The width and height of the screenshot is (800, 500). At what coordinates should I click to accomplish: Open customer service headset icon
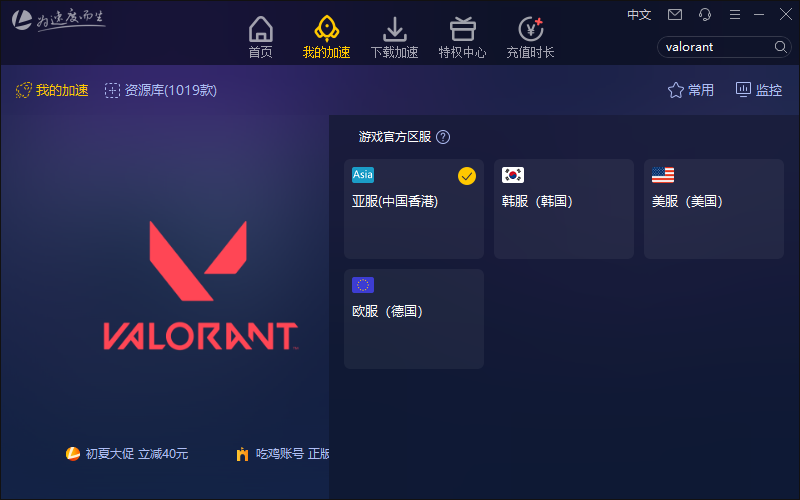pos(705,14)
